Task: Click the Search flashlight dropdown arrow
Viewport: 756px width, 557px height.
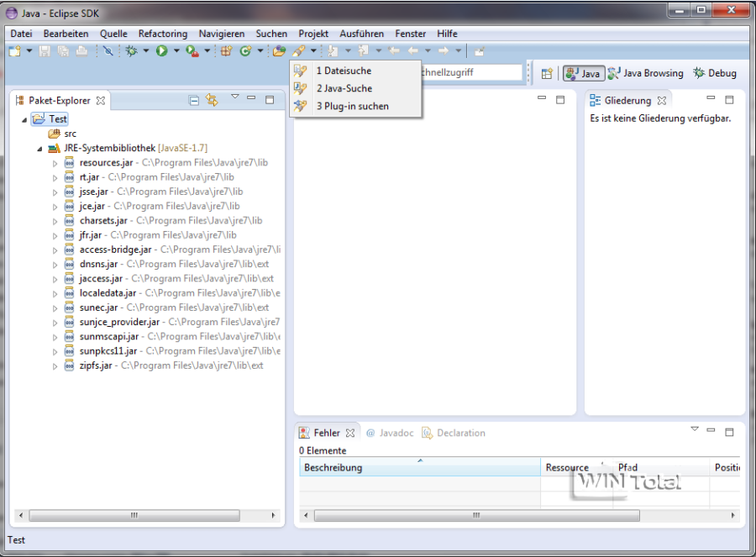Action: (313, 50)
